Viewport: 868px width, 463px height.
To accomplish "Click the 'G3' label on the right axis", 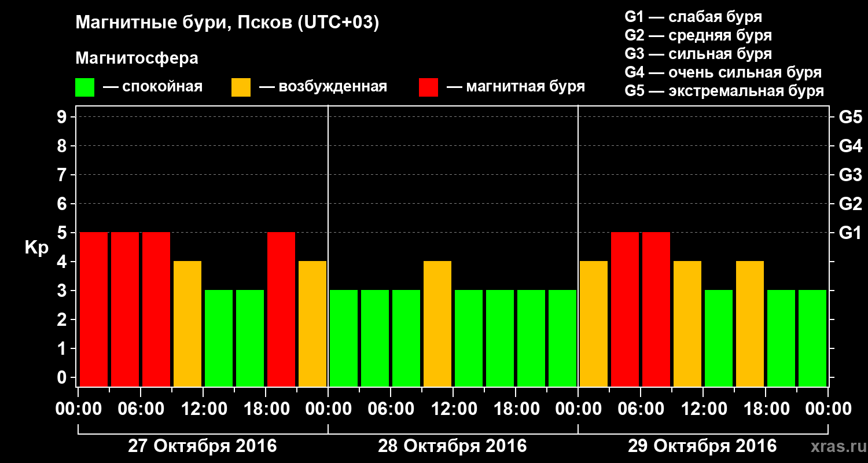I will point(850,175).
